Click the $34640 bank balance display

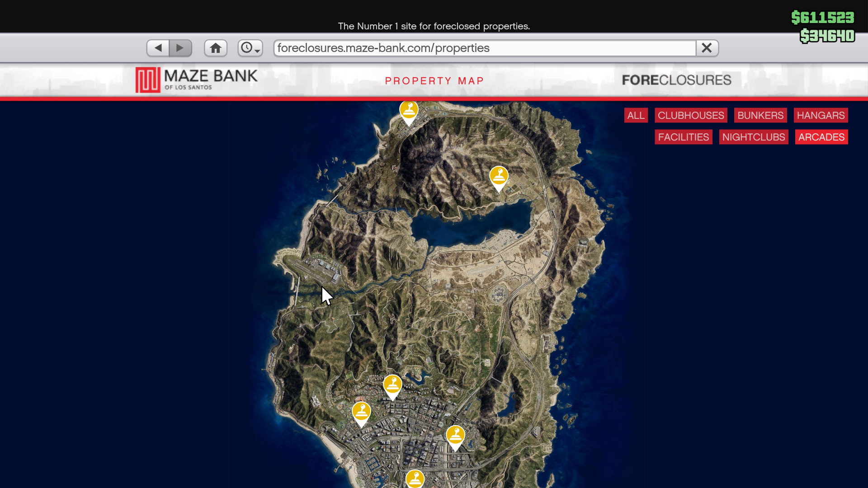[827, 36]
